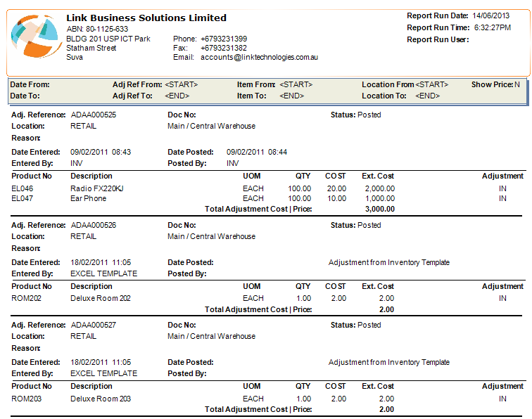Click the Radio FX220KJ description

point(99,188)
